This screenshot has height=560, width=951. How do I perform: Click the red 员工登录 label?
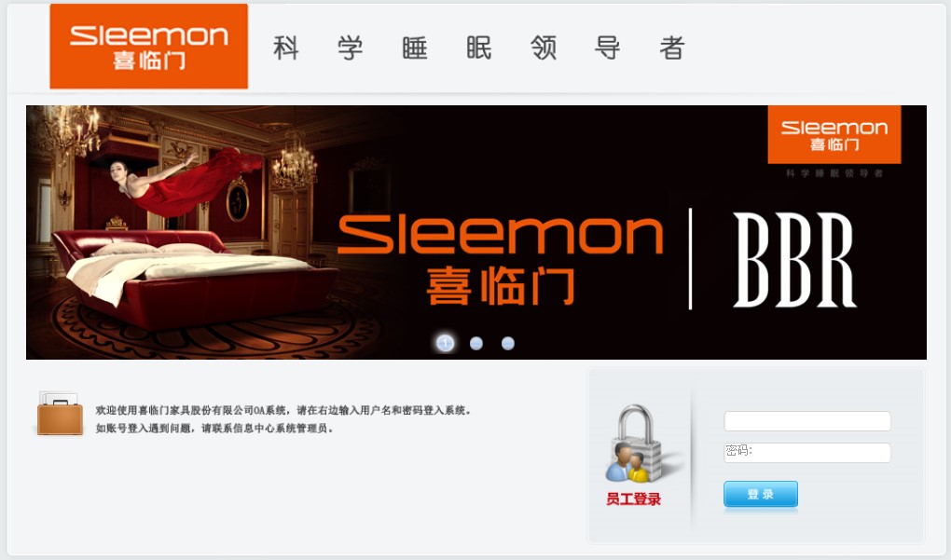pyautogui.click(x=633, y=499)
